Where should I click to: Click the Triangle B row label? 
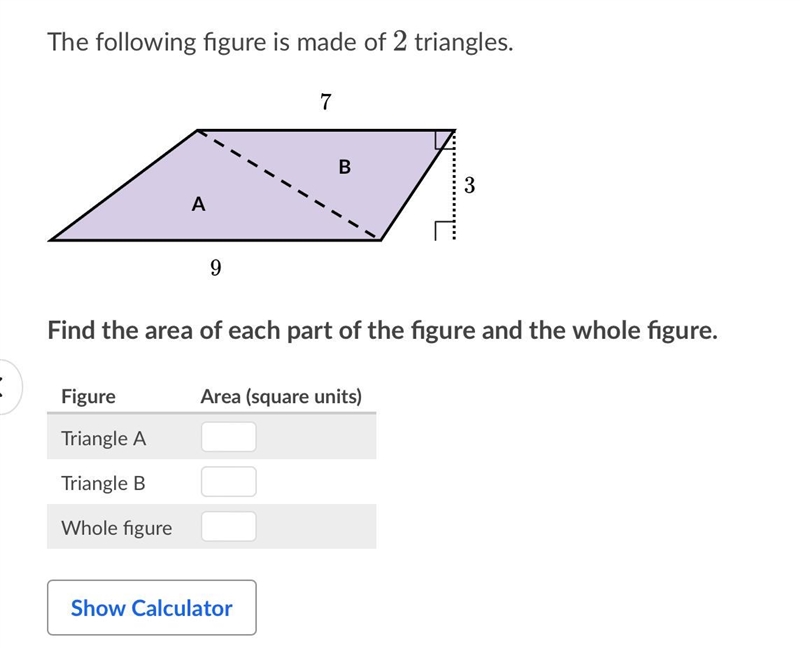click(103, 483)
